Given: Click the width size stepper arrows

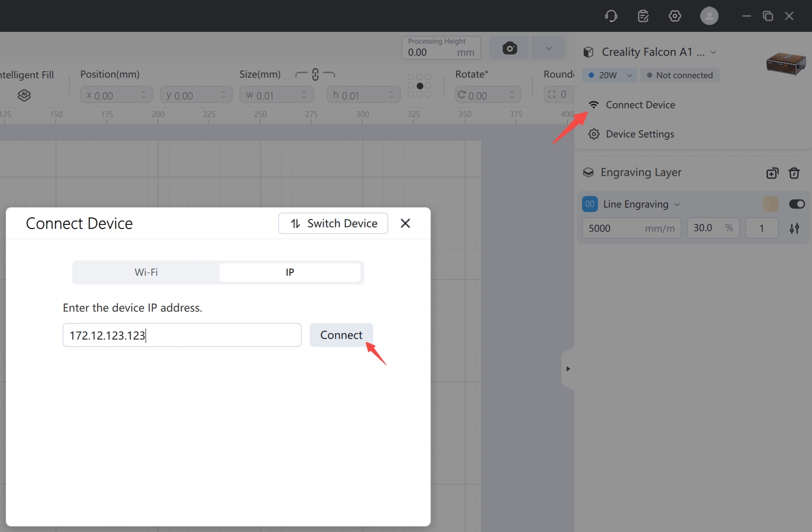Looking at the screenshot, I should click(x=304, y=95).
